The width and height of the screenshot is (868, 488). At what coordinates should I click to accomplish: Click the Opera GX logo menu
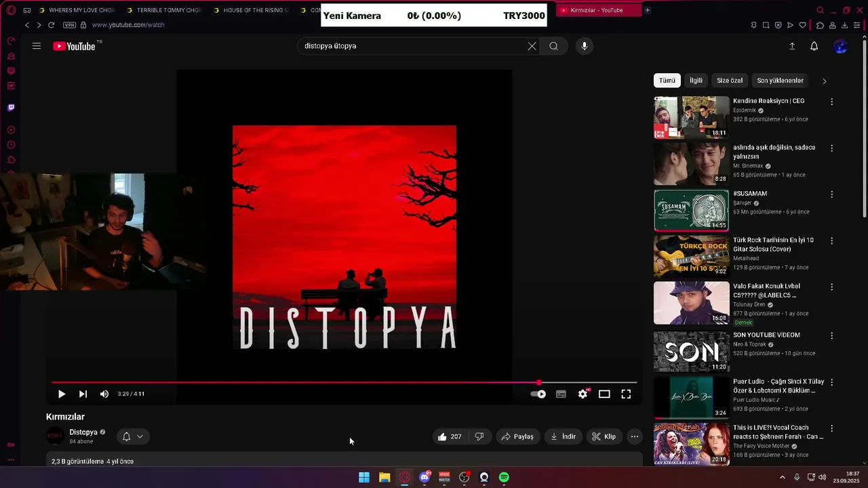[x=11, y=10]
